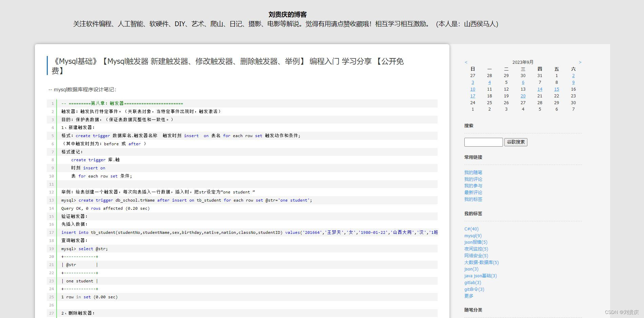This screenshot has height=318, width=644.
Task: Click the 搜索 sidebar heading
Action: click(469, 126)
